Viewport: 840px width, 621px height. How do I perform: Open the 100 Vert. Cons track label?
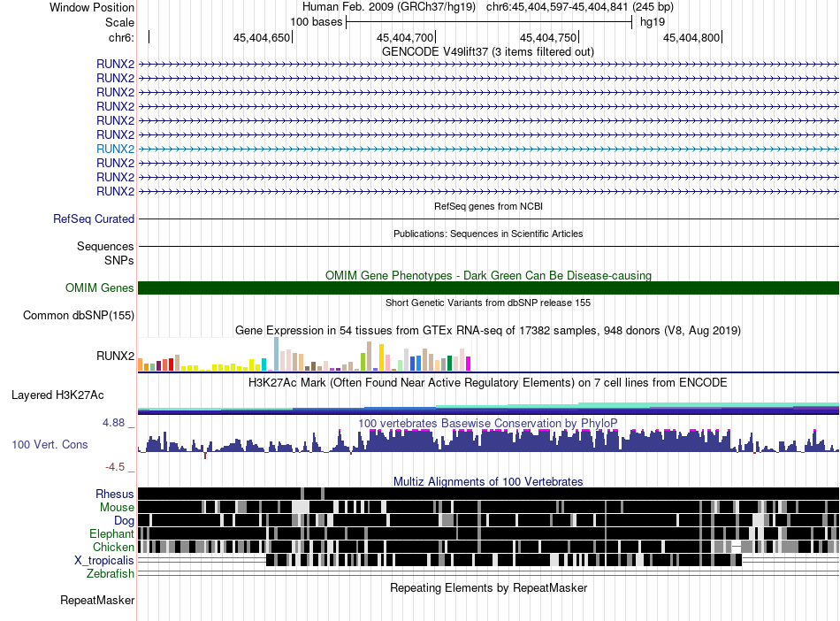point(50,444)
